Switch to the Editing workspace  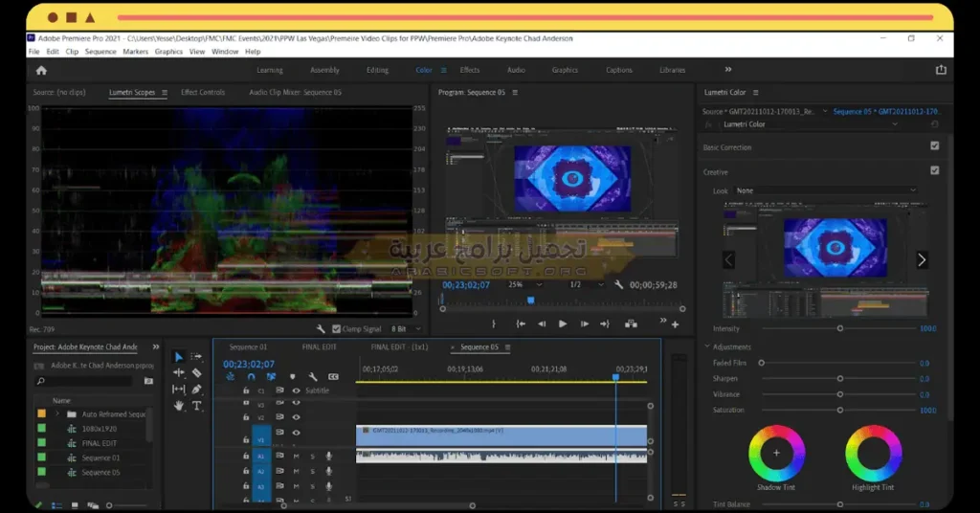pos(377,70)
